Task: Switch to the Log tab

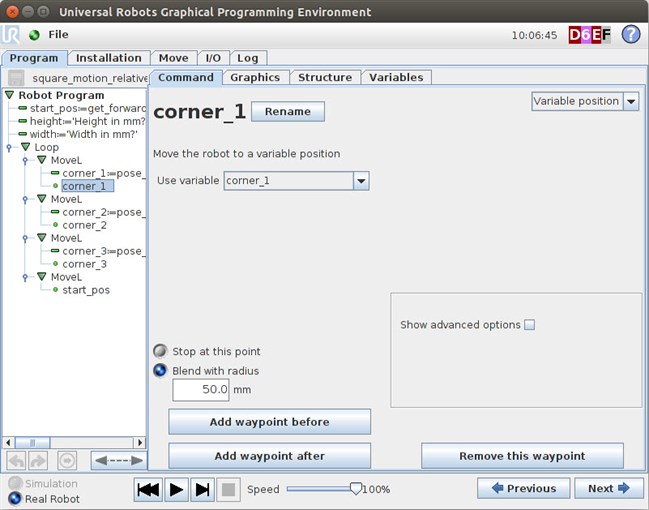Action: pyautogui.click(x=248, y=58)
